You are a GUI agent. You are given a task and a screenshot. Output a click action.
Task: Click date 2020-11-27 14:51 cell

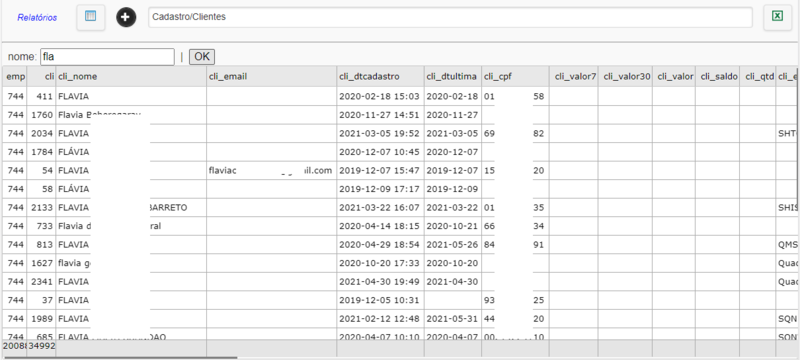tap(380, 115)
